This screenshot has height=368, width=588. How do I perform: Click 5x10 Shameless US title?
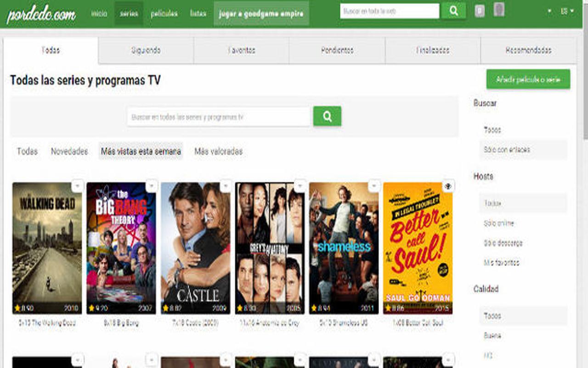(x=344, y=323)
